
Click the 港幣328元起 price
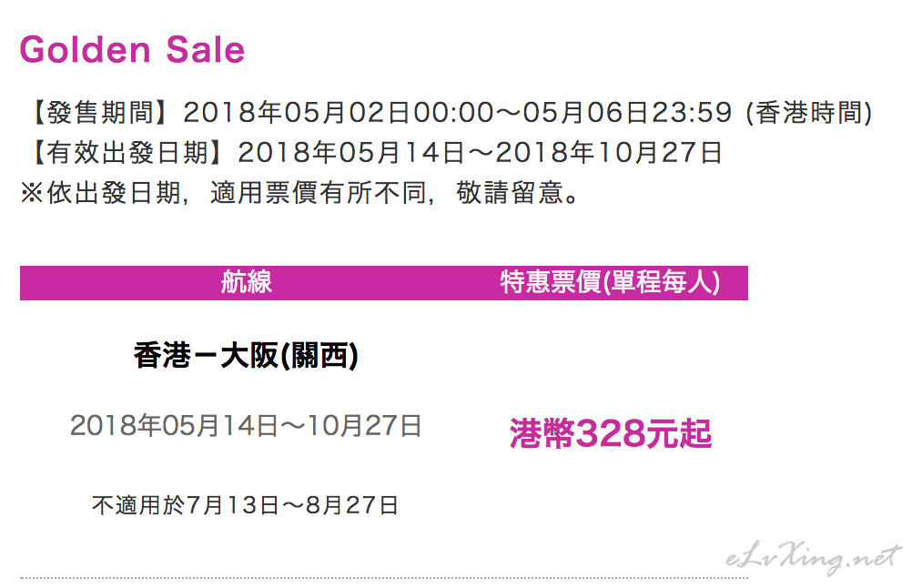tap(611, 433)
